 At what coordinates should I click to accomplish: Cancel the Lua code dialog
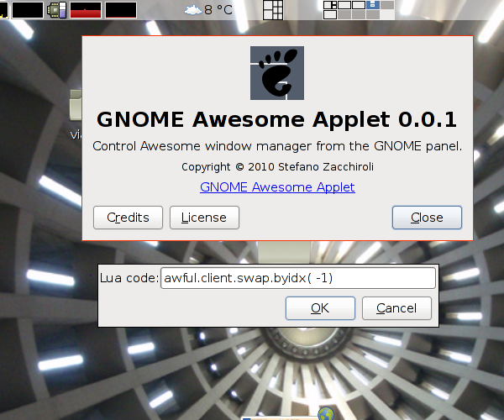point(396,308)
